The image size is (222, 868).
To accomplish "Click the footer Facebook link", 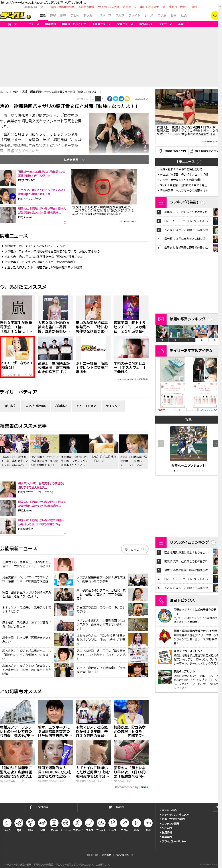I will tap(39, 807).
